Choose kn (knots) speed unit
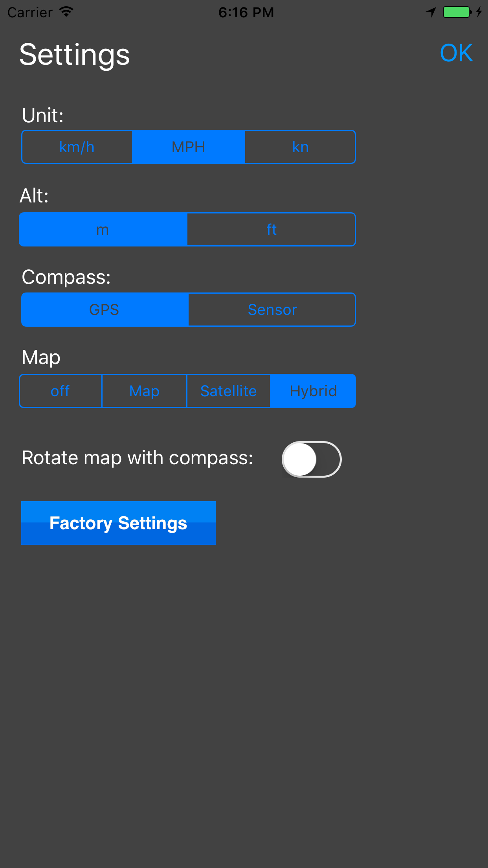 point(300,147)
